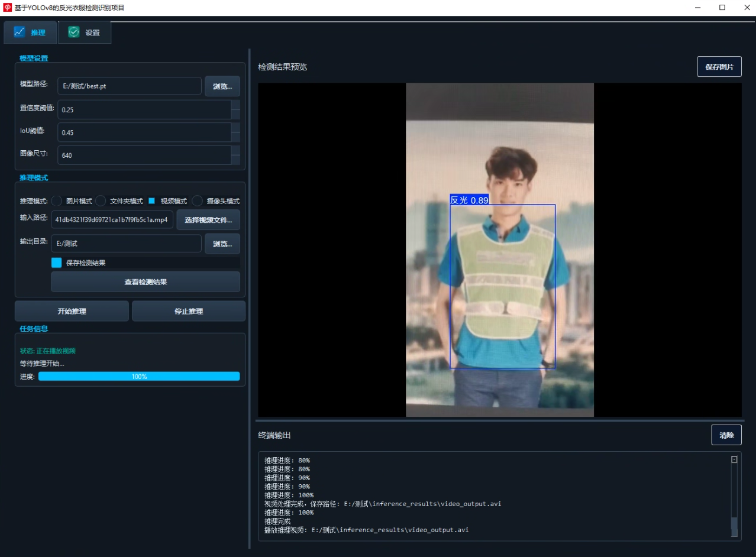The image size is (756, 557).
Task: Increase 置信度阈值 with the upper spin button
Action: point(235,105)
